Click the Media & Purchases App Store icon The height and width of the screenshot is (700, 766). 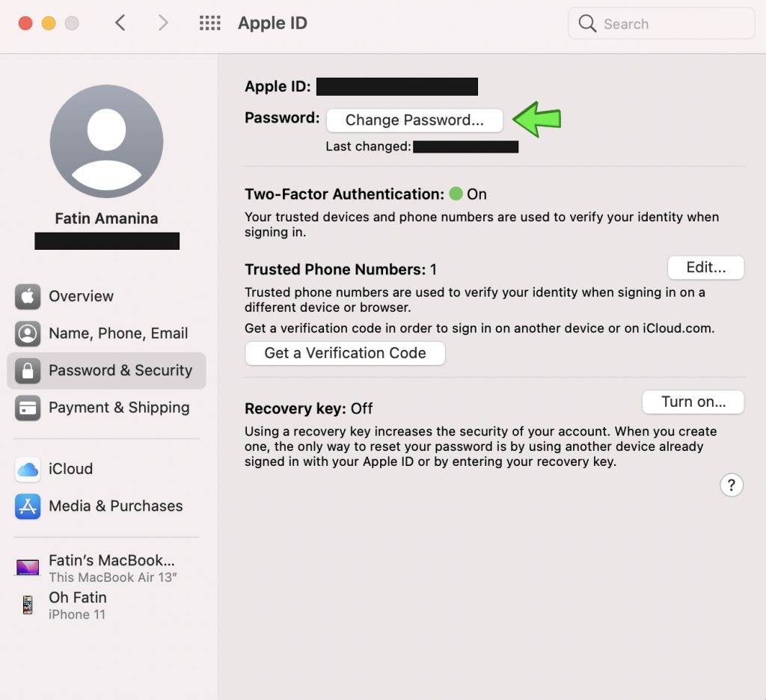28,506
